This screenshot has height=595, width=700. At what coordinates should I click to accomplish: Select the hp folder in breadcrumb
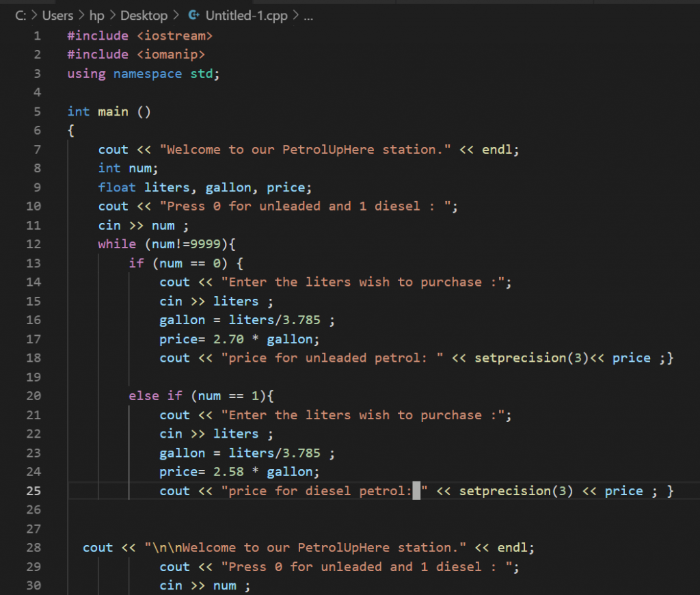(x=96, y=16)
